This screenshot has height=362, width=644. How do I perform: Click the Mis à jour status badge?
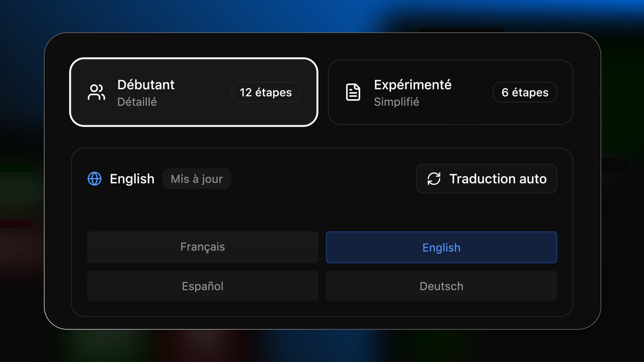197,179
